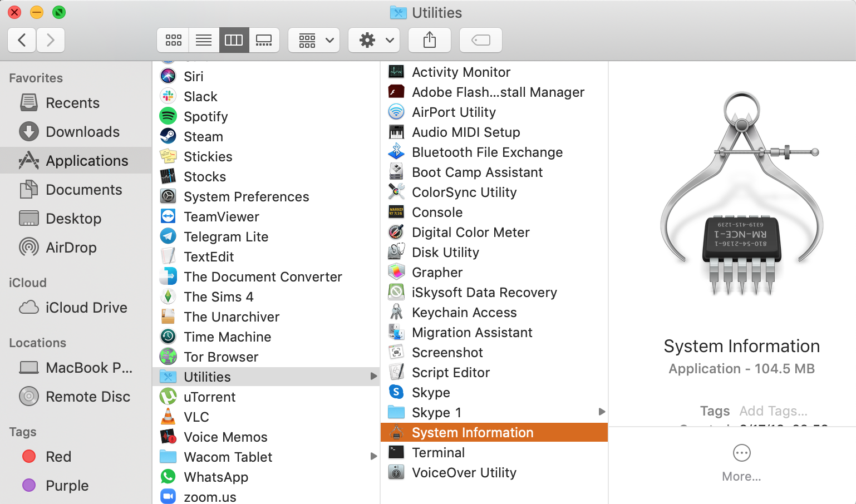Select The Unarchiver row
856x504 pixels.
[x=266, y=317]
